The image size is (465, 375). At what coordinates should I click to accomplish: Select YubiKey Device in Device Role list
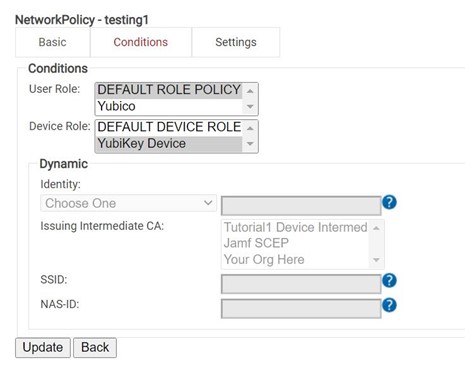tap(169, 144)
